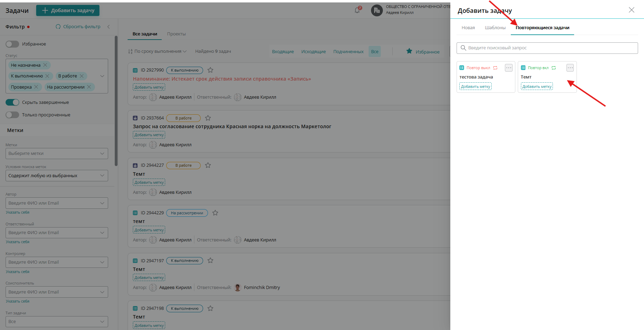Enable the Только просроченные toggle

pos(12,115)
